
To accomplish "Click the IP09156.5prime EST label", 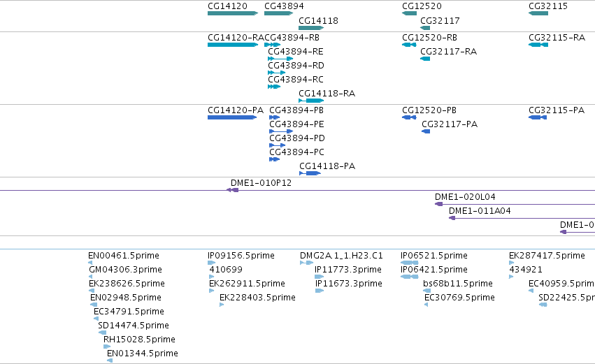I will click(241, 256).
